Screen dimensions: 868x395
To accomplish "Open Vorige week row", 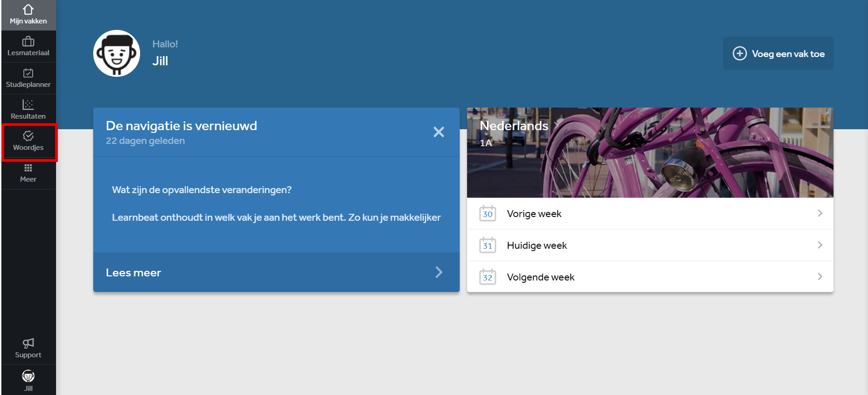I will (x=650, y=213).
